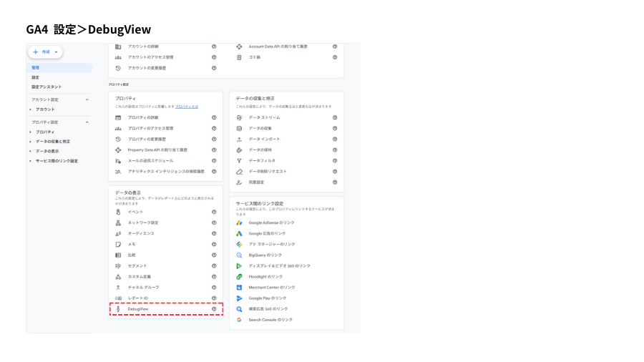Click the Search Console Google icon

pyautogui.click(x=239, y=320)
